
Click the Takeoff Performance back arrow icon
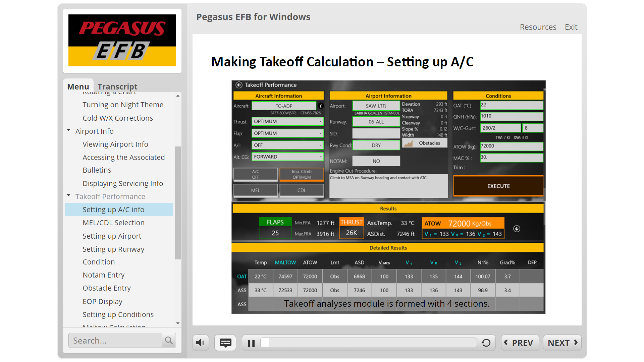tap(239, 85)
